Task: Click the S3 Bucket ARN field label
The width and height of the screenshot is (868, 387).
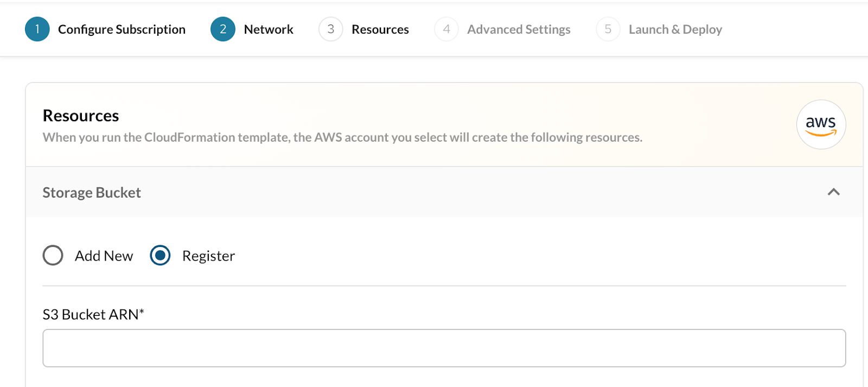Action: tap(93, 315)
